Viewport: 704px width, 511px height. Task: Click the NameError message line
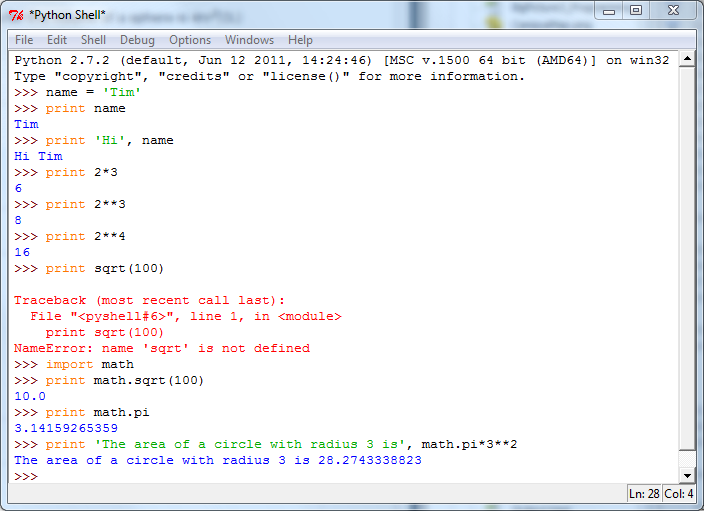click(x=162, y=348)
